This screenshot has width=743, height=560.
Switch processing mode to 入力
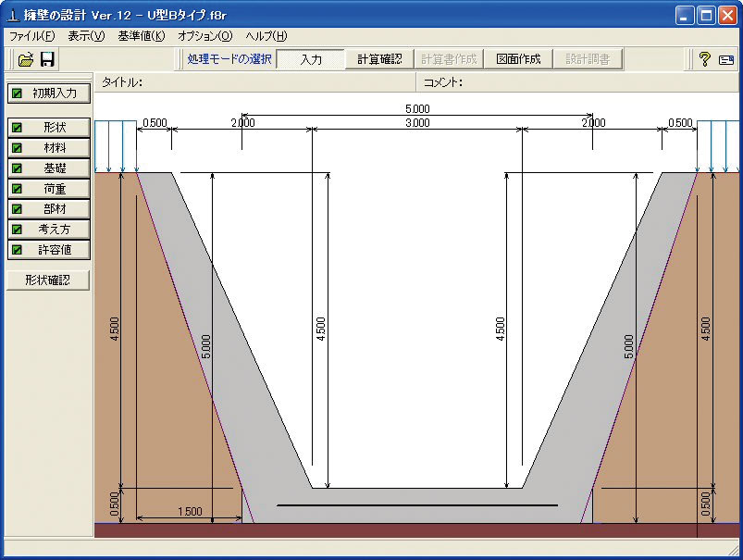(311, 59)
